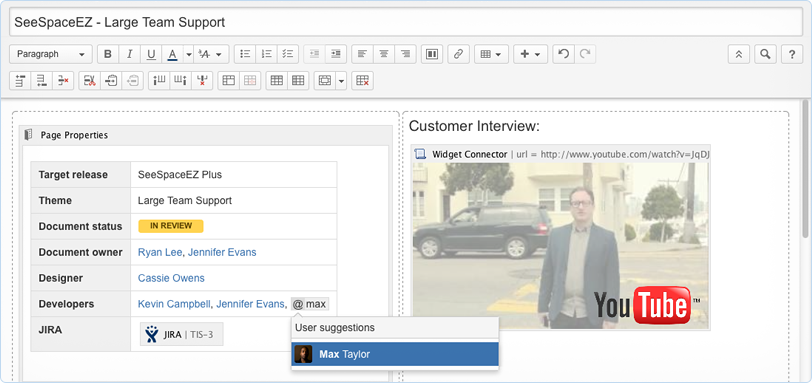Open the cell highlight color dropdown arrow
The image size is (812, 383).
[x=341, y=80]
